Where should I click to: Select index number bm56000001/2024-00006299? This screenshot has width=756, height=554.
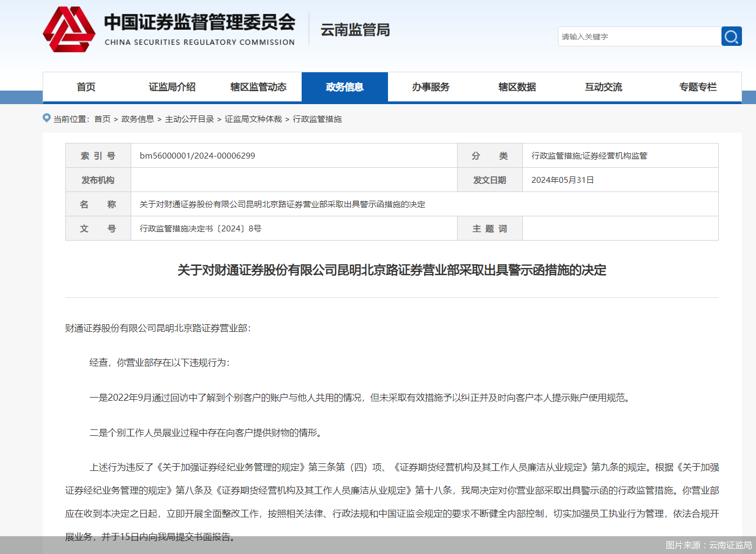[x=197, y=155]
